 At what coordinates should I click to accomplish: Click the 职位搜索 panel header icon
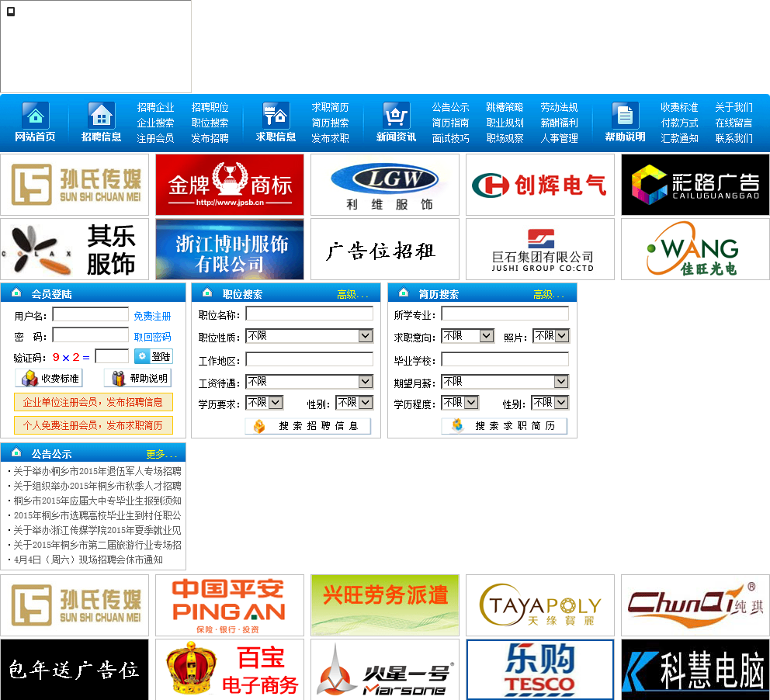click(x=207, y=293)
